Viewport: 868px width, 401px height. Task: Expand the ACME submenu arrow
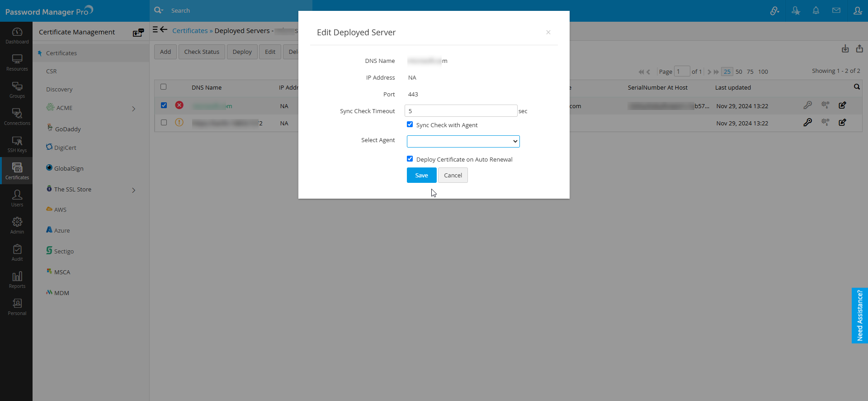click(x=133, y=109)
